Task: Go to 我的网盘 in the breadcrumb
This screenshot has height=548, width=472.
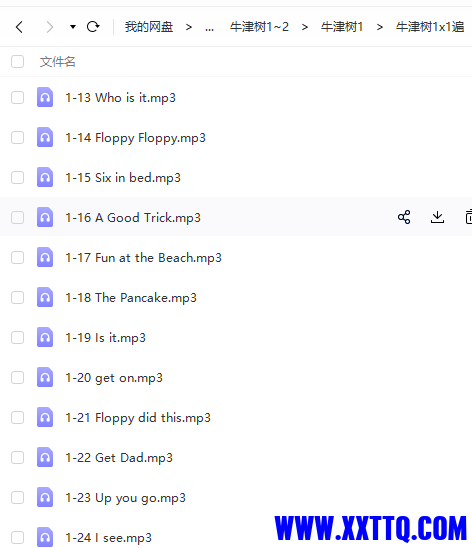Action: pyautogui.click(x=149, y=27)
